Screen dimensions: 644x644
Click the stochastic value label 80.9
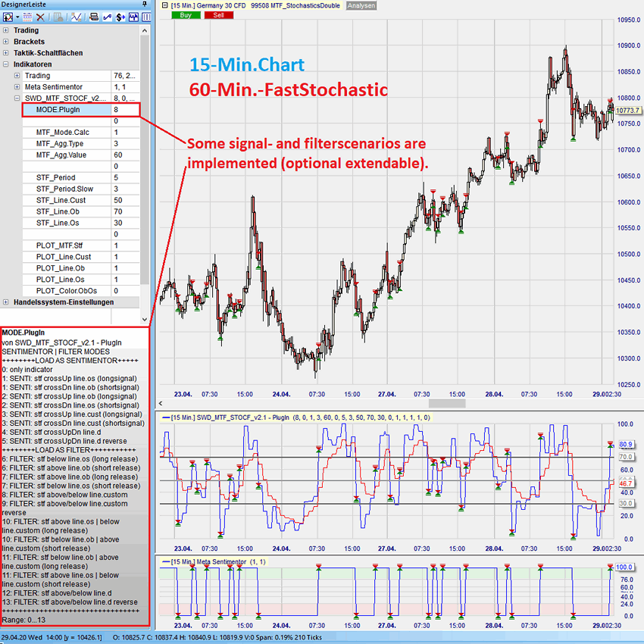[x=626, y=445]
